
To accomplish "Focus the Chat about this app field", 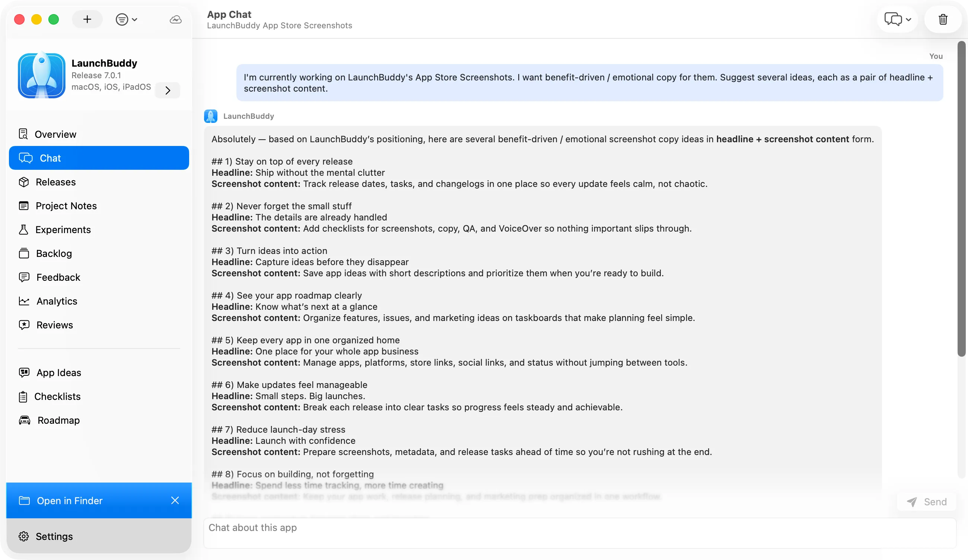I will pyautogui.click(x=579, y=533).
